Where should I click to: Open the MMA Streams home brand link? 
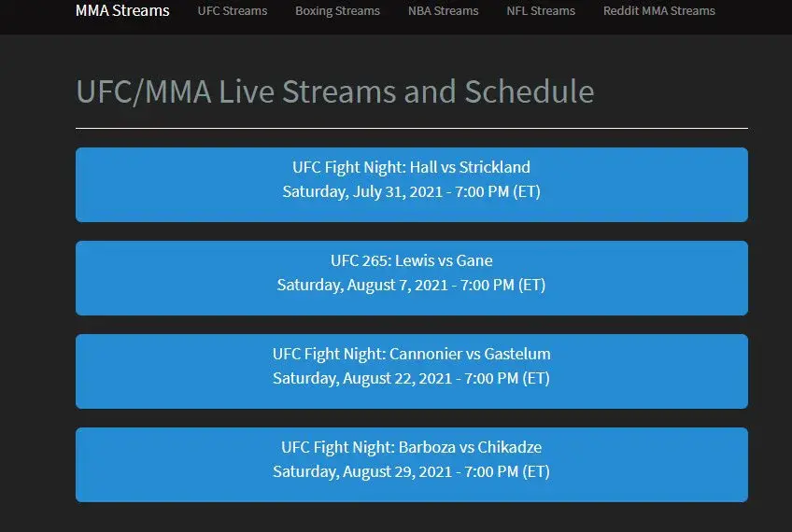122,10
